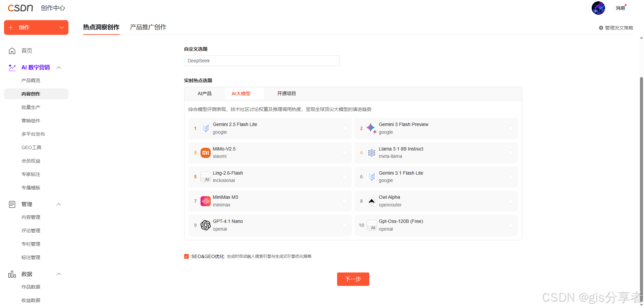Click the 下一步 button
Image resolution: width=644 pixels, height=308 pixels.
click(353, 279)
